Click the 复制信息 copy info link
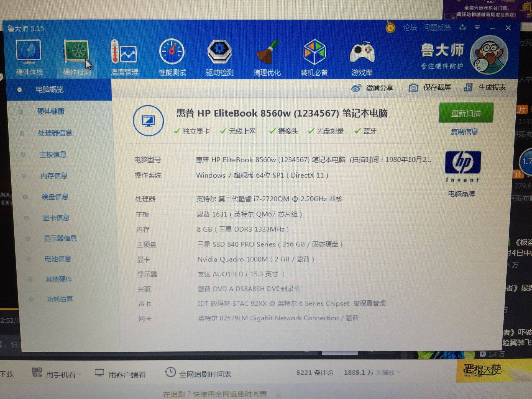 464,132
